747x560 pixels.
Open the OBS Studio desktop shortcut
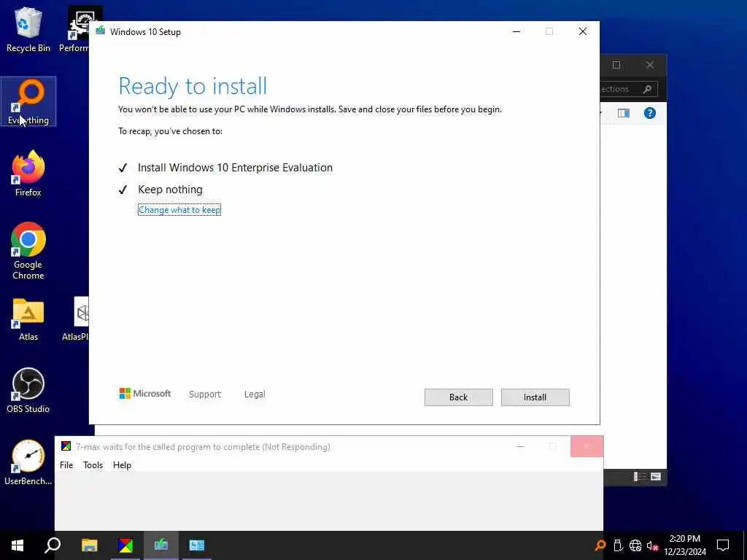[x=28, y=391]
